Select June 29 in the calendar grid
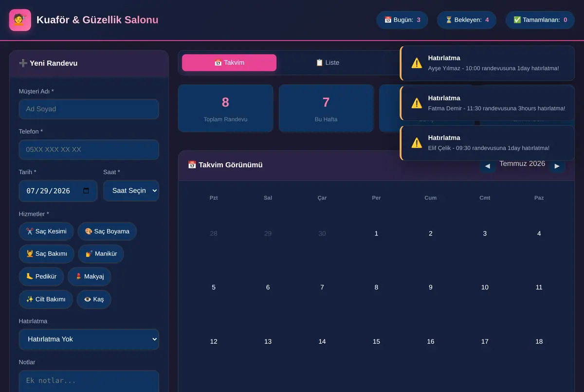The image size is (584, 392). (268, 233)
